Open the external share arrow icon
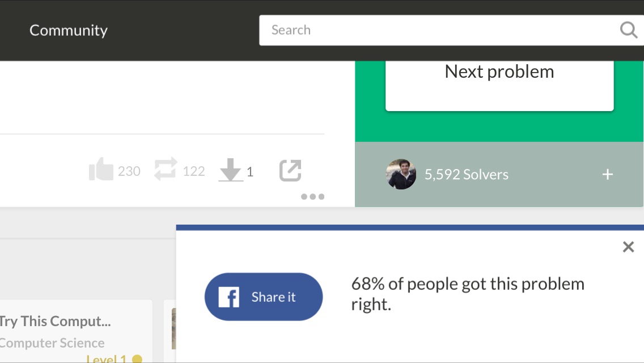The image size is (644, 363). click(290, 170)
